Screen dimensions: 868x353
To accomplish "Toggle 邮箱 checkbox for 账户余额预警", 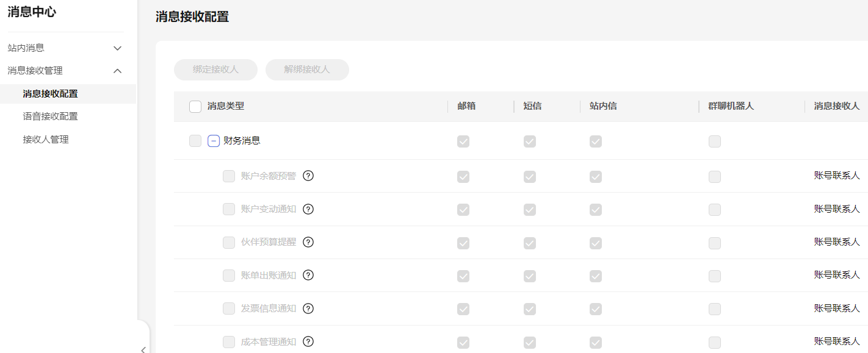I will click(x=463, y=177).
